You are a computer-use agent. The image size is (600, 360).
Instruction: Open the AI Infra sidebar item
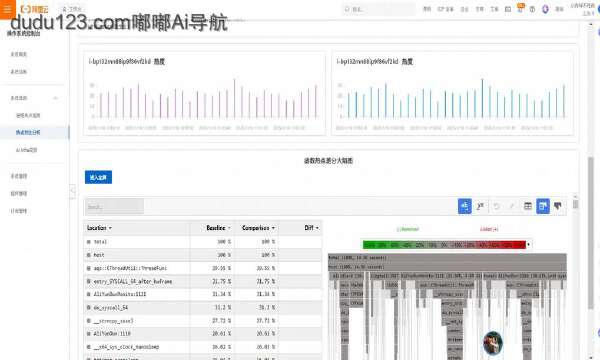[27, 150]
